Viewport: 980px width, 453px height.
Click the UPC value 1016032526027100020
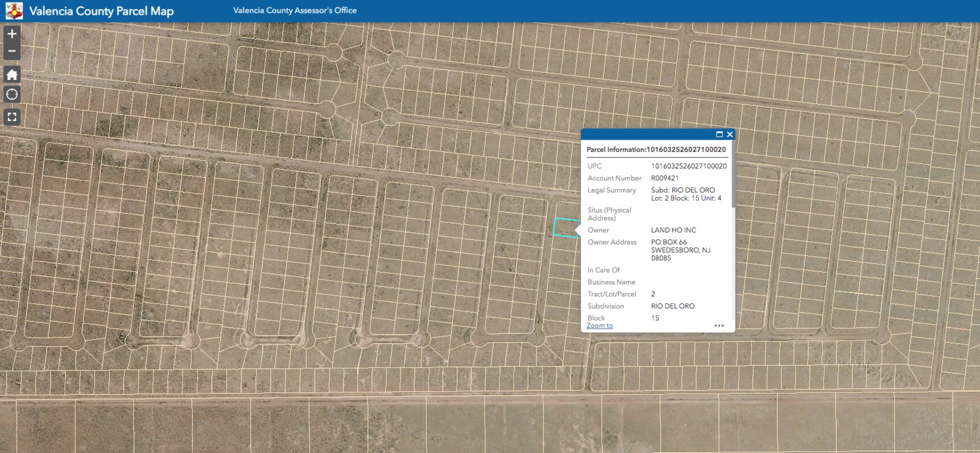click(x=689, y=166)
